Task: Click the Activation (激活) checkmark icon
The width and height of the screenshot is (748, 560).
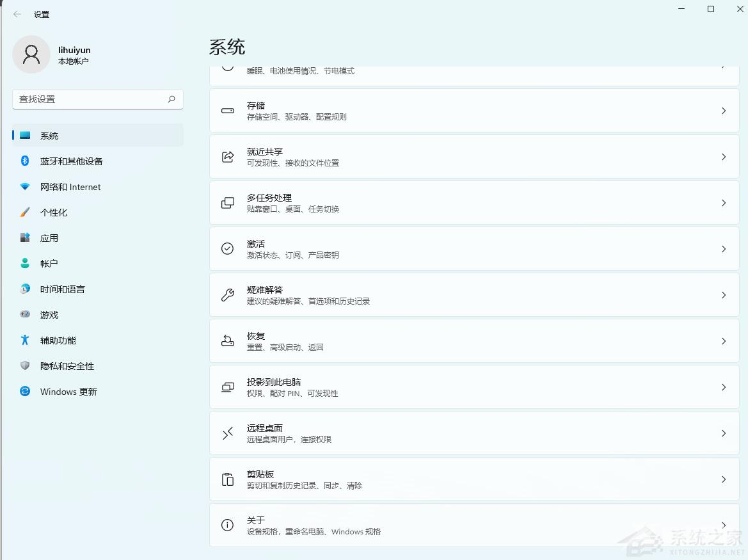Action: tap(227, 248)
